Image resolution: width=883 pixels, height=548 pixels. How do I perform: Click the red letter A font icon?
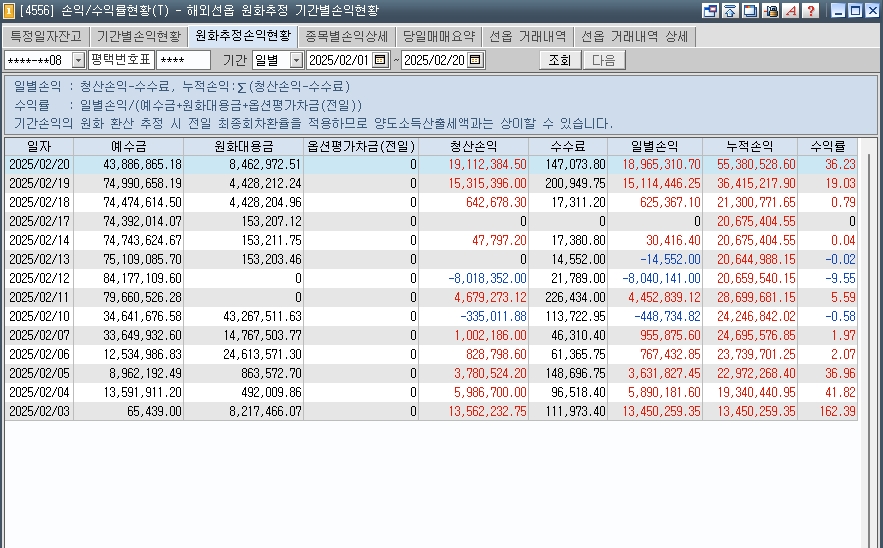coord(791,10)
